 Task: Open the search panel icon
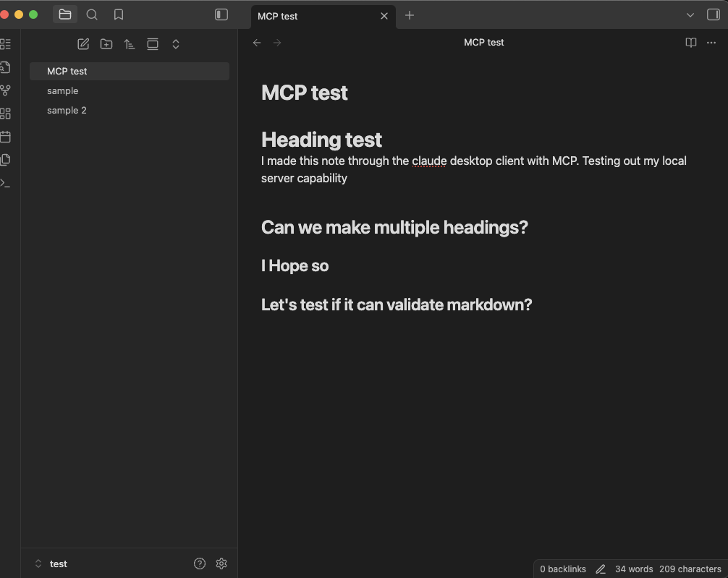point(92,14)
